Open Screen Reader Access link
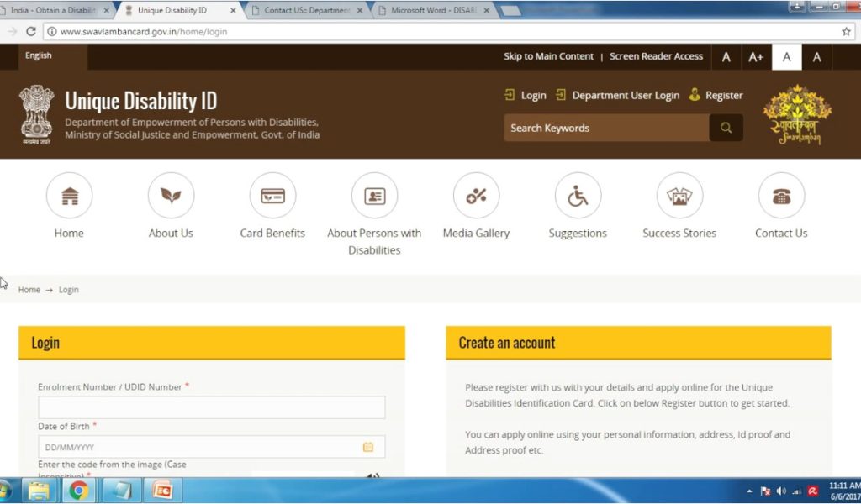 point(656,56)
